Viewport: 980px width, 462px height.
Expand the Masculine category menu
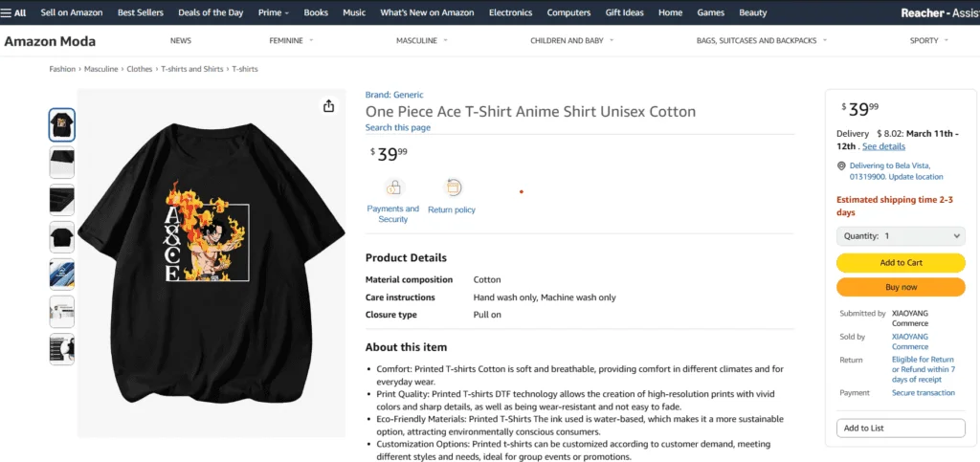(422, 41)
